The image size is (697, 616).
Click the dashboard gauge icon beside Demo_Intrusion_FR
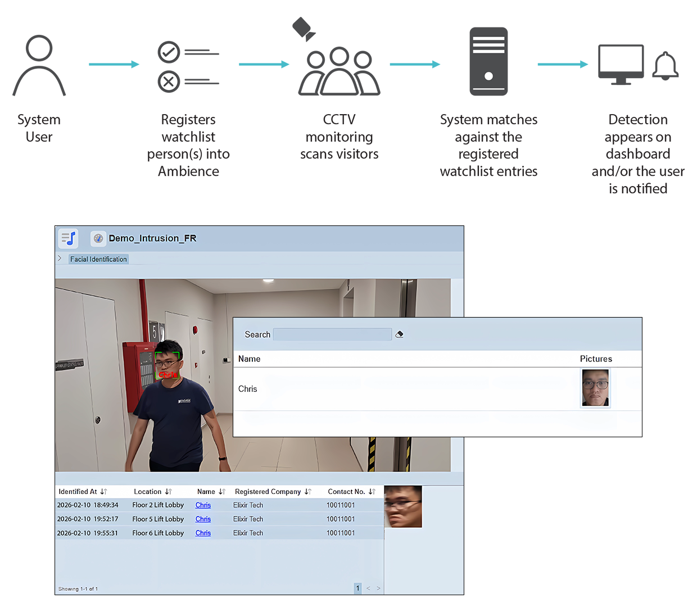click(98, 238)
